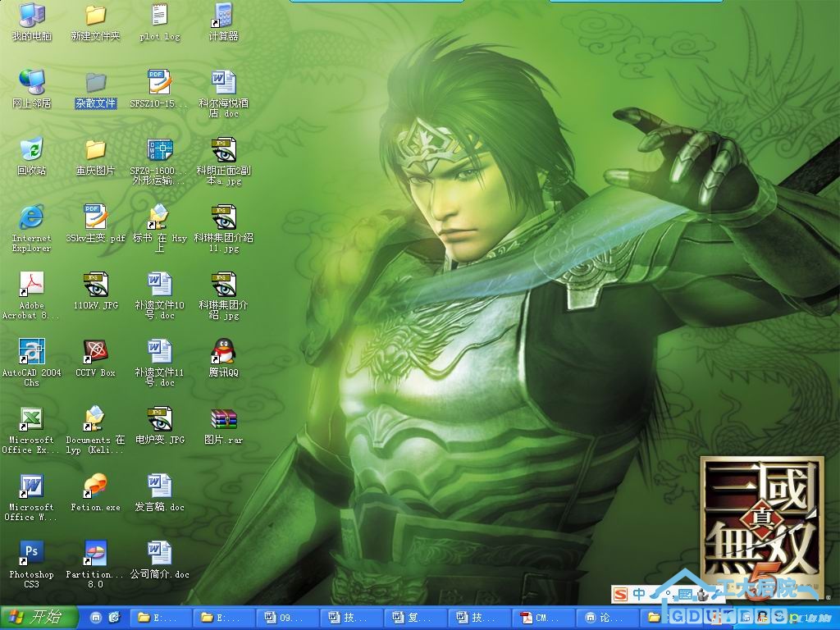The image size is (840, 630).
Task: Click the 开始 Start button
Action: [x=39, y=617]
